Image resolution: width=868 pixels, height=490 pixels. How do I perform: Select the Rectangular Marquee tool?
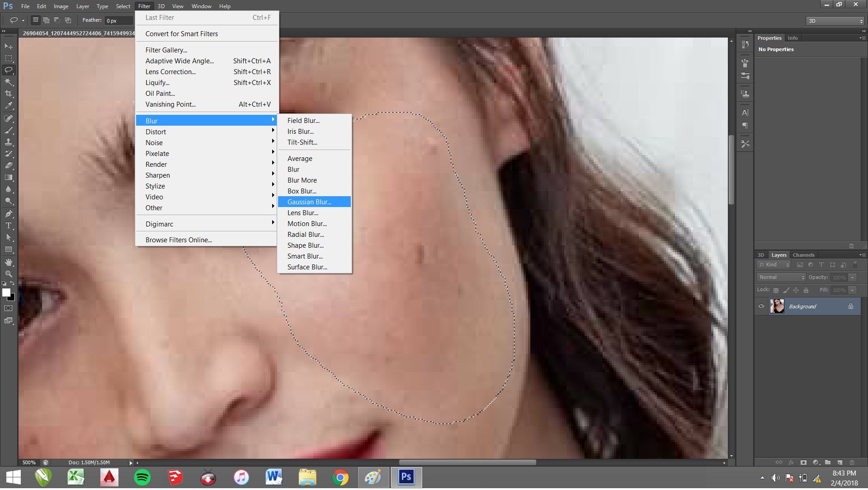9,58
